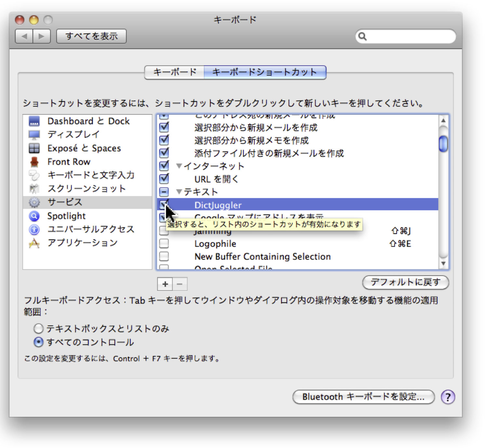The width and height of the screenshot is (490, 448).
Task: Click the ユニバーサルアクセス icon
Action: pos(34,230)
